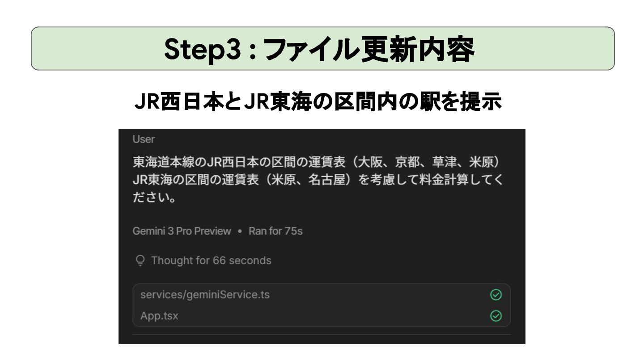The width and height of the screenshot is (644, 362).
Task: Select the Japanese user prompt message text
Action: coord(318,180)
